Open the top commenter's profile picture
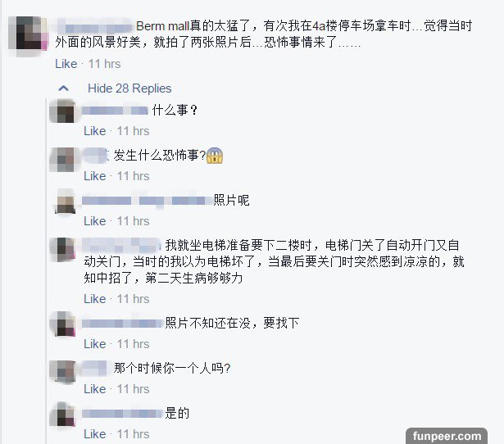Screen dimensions: 504x444 29,34
